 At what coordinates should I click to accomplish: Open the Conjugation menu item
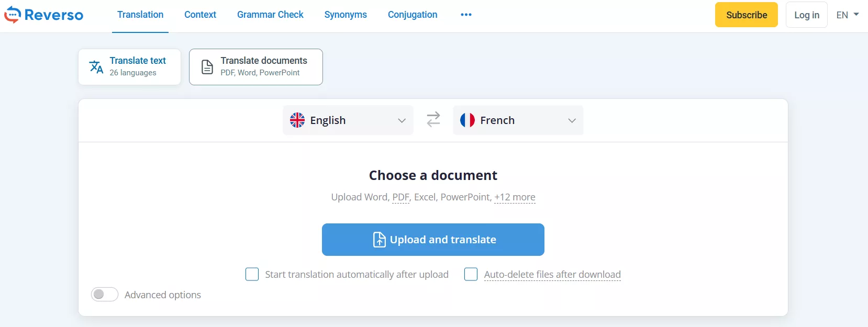(x=413, y=15)
